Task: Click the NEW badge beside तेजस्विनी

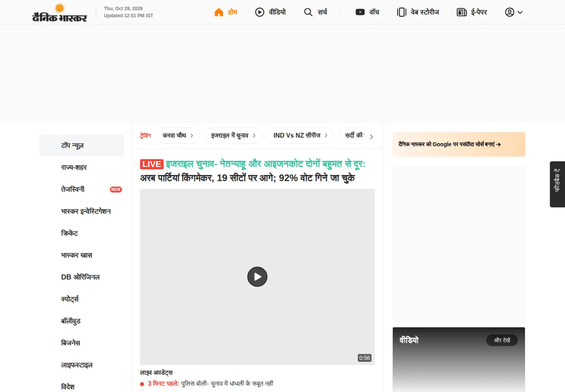Action: (116, 189)
